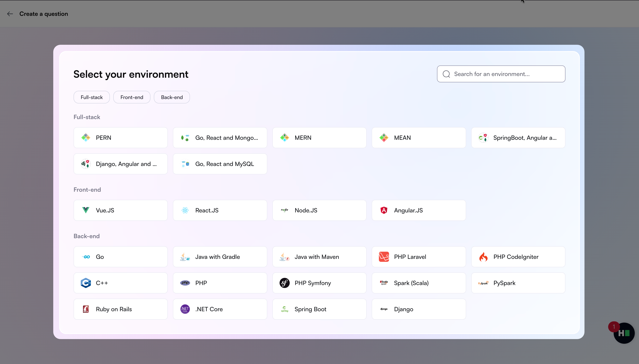This screenshot has width=639, height=364.
Task: Click the .NET Core purple icon
Action: pyautogui.click(x=185, y=309)
